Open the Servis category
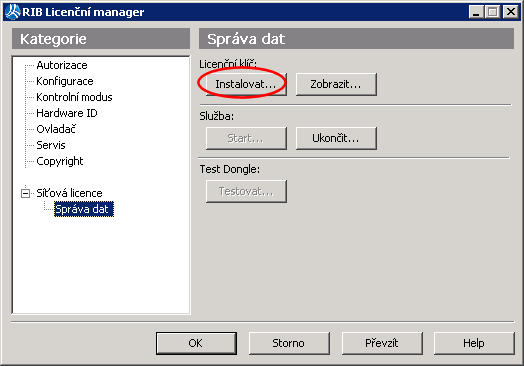The height and width of the screenshot is (366, 524). [51, 145]
